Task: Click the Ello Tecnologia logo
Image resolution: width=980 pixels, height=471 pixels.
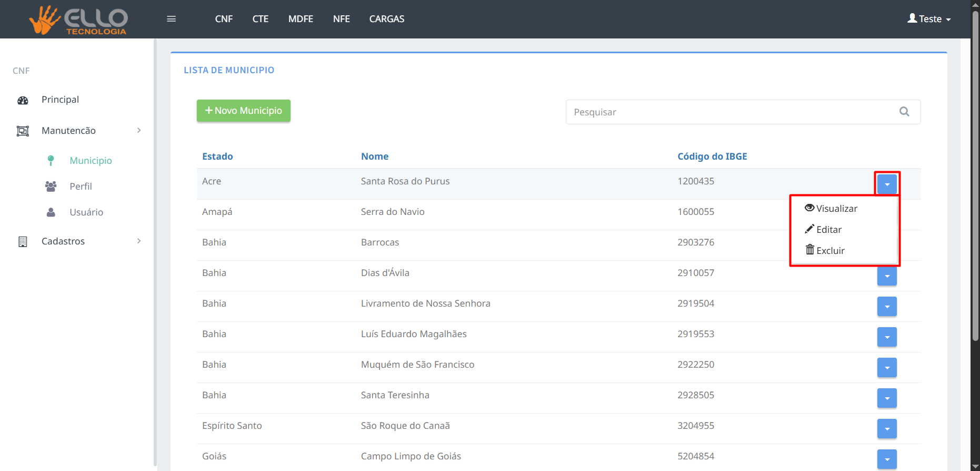Action: (x=78, y=20)
